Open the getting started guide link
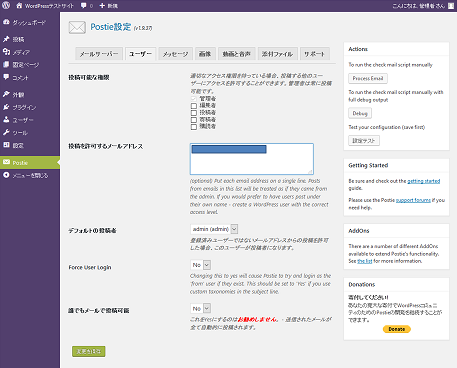 tap(424, 181)
